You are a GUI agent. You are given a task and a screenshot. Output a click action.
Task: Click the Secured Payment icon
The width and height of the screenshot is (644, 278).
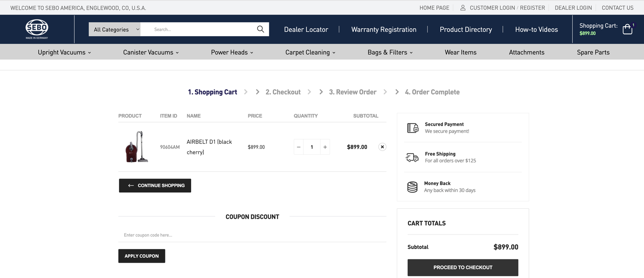413,128
